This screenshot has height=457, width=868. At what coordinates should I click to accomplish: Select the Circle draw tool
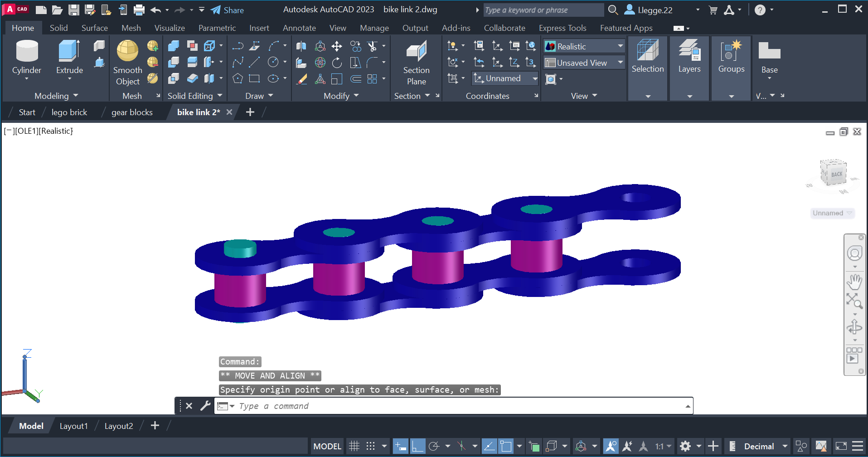click(273, 62)
